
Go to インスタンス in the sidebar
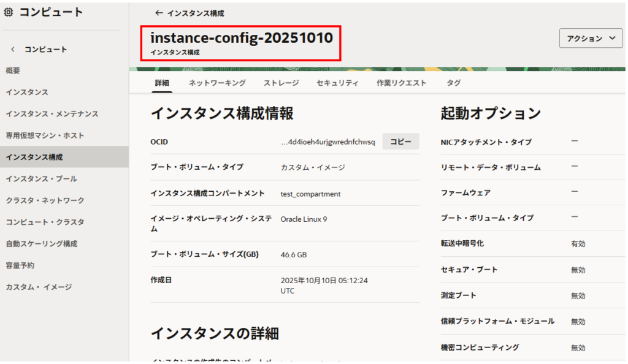(27, 92)
